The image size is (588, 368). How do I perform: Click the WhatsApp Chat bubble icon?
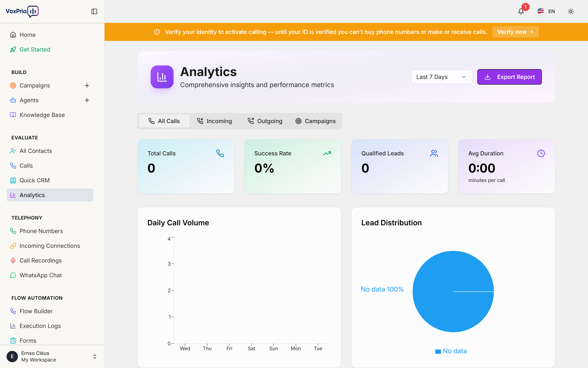point(13,275)
